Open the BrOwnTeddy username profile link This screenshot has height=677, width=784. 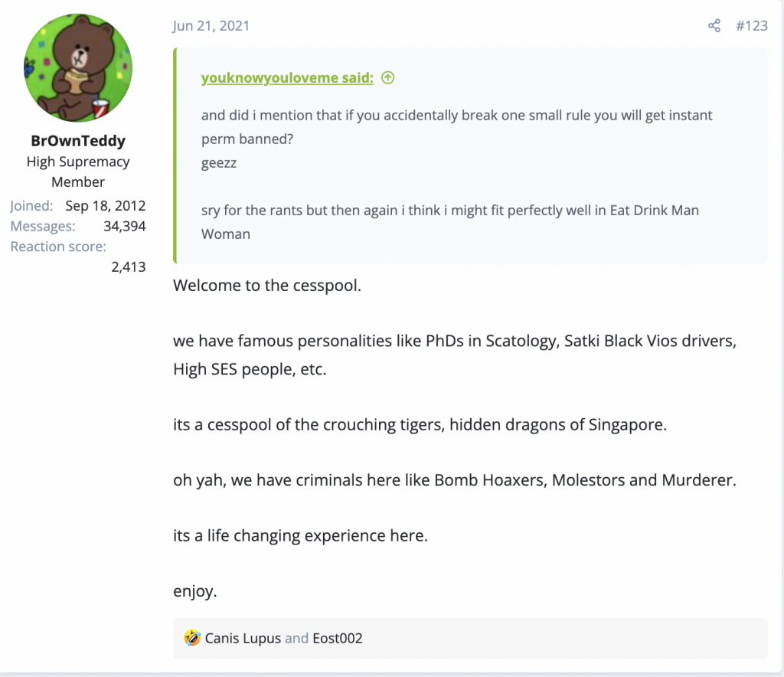[x=78, y=141]
